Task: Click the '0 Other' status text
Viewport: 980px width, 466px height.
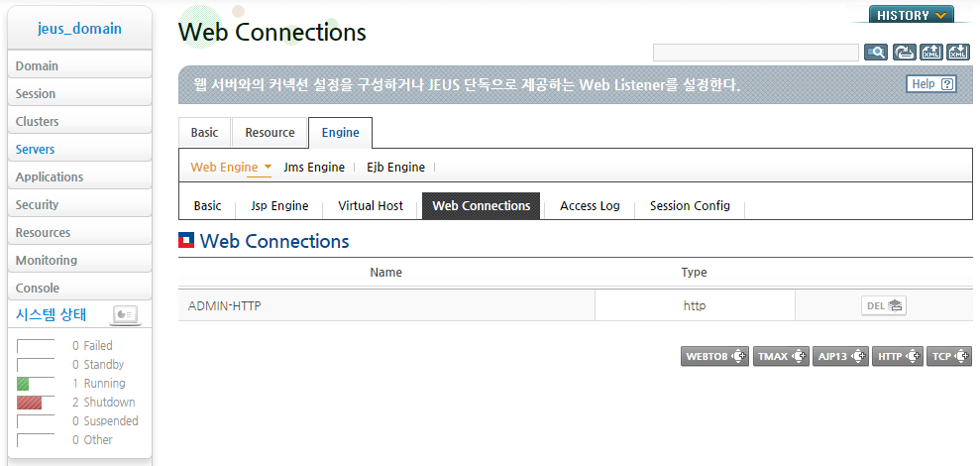Action: (x=92, y=440)
